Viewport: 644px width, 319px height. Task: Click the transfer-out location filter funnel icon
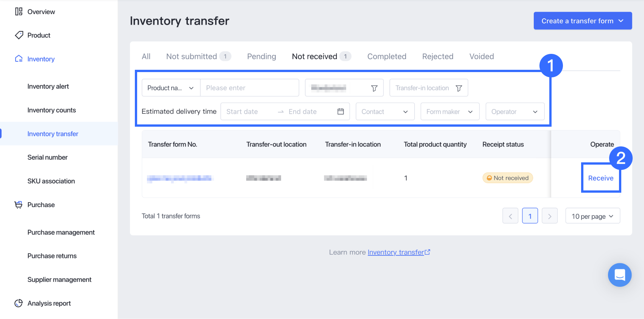pos(374,88)
